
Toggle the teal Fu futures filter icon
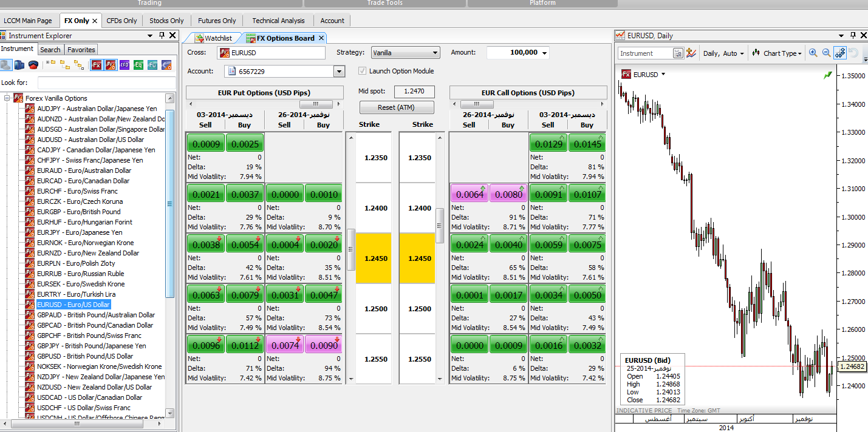point(152,64)
